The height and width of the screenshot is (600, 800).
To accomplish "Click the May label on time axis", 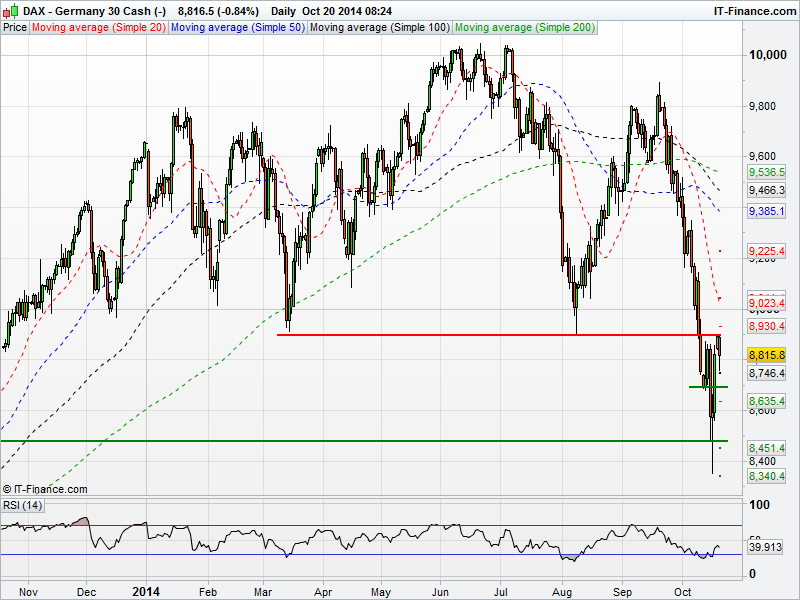I will (381, 592).
